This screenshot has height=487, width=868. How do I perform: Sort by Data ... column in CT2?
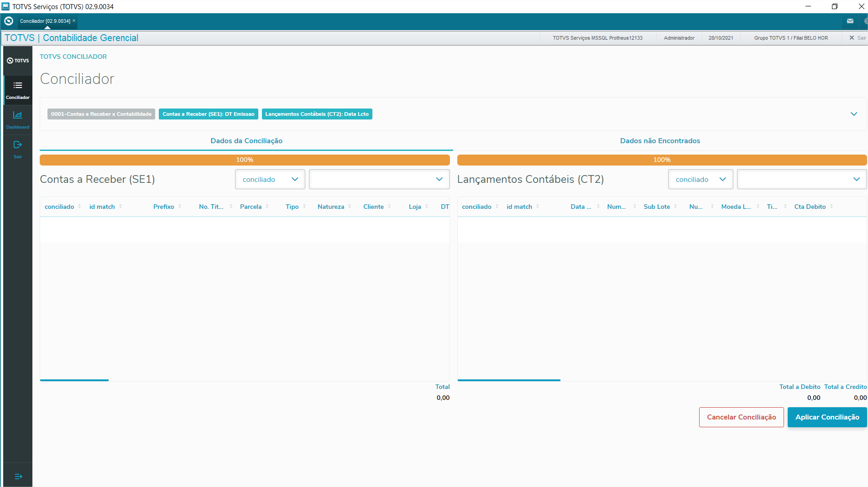[598, 207]
